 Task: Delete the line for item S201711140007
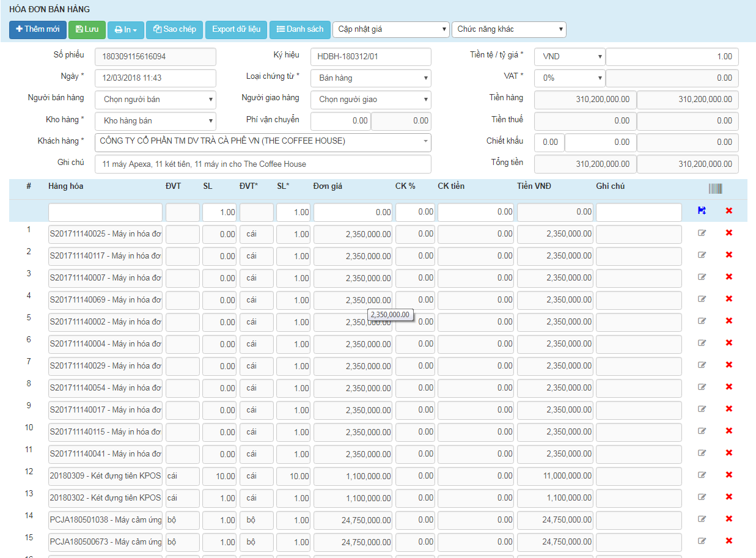click(728, 277)
